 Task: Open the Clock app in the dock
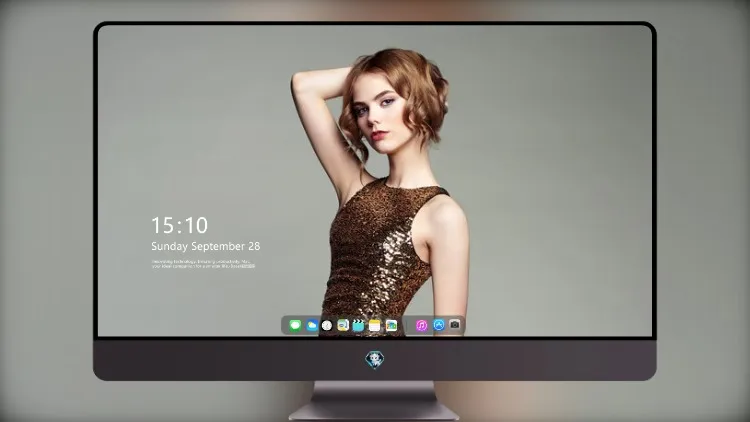pos(327,326)
